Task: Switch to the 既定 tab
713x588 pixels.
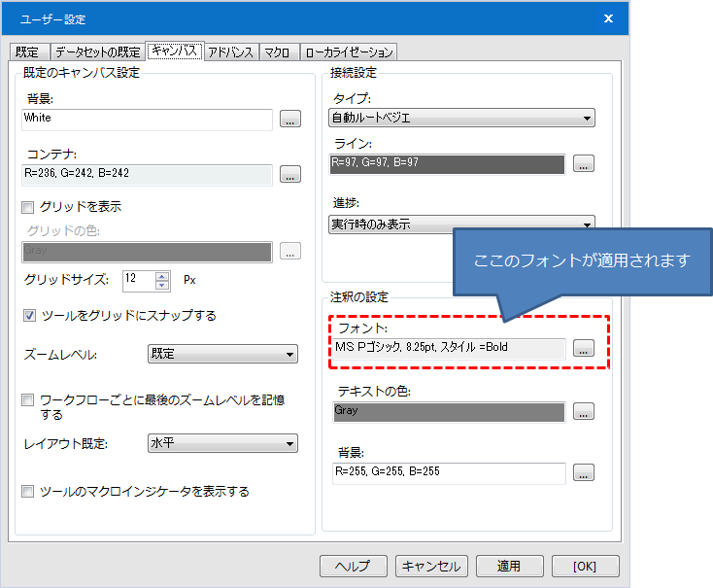Action: (x=30, y=52)
